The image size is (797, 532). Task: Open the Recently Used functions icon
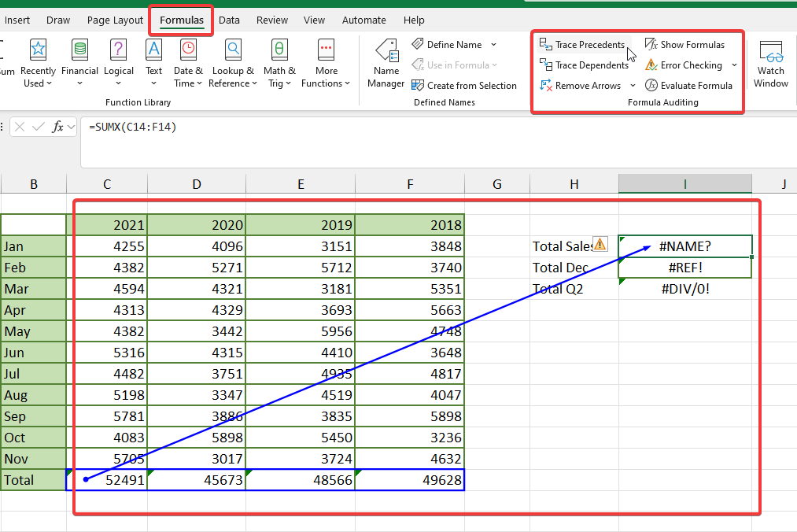38,52
